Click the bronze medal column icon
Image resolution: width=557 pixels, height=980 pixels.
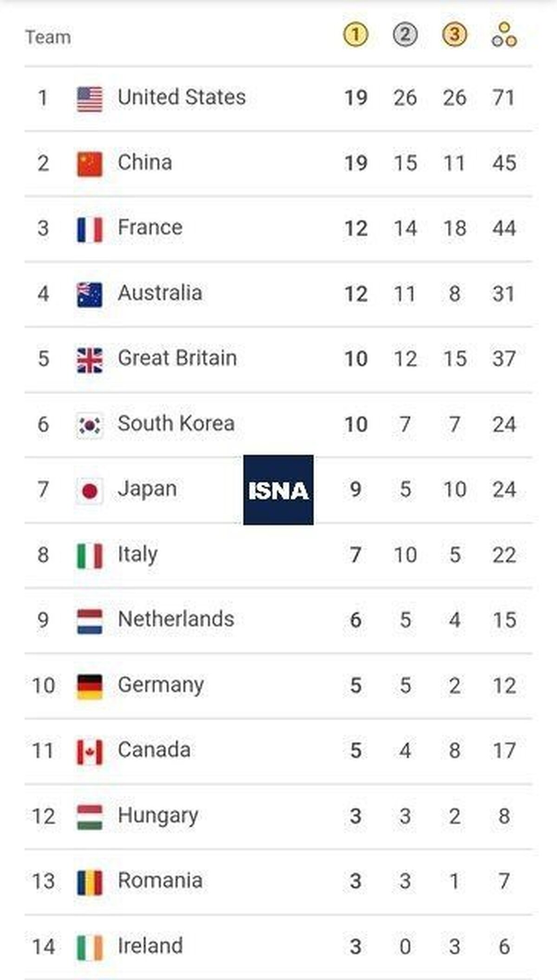pyautogui.click(x=454, y=35)
